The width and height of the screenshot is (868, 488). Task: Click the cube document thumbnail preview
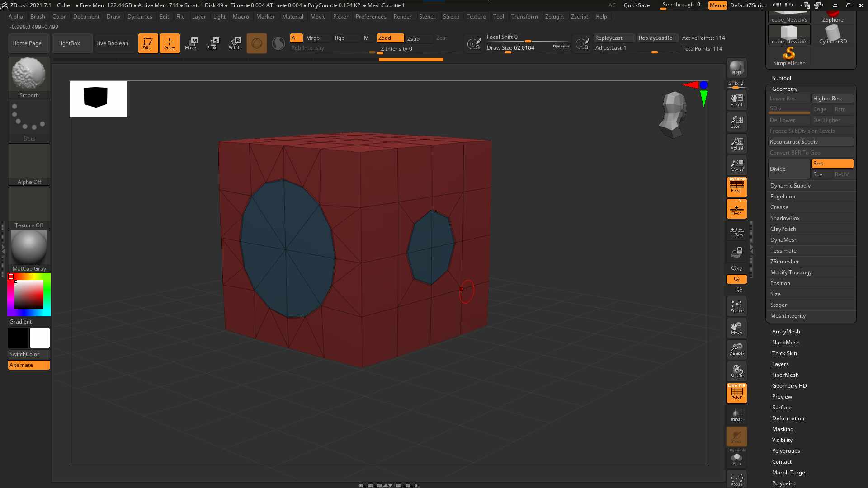point(99,99)
